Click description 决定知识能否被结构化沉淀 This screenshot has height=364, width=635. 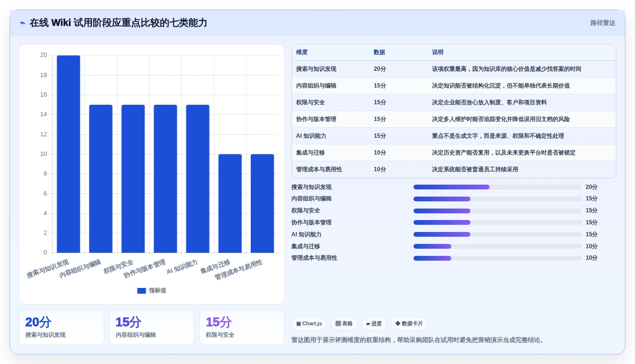pos(501,86)
